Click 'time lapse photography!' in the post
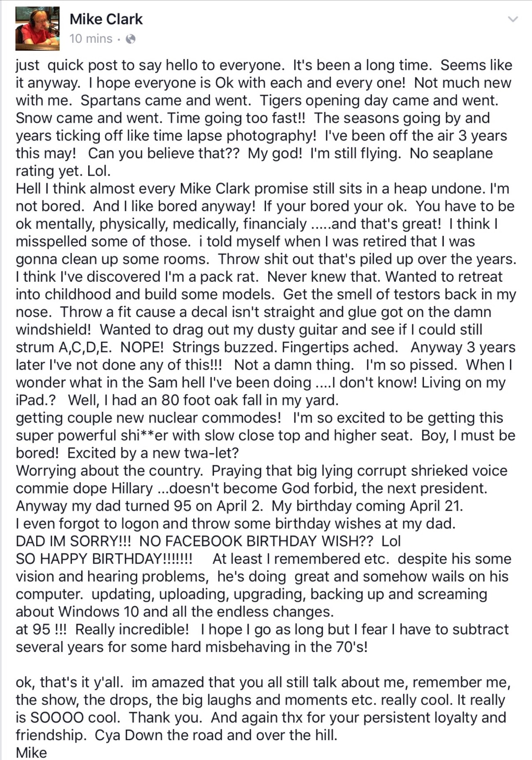The image size is (532, 760). [x=228, y=136]
